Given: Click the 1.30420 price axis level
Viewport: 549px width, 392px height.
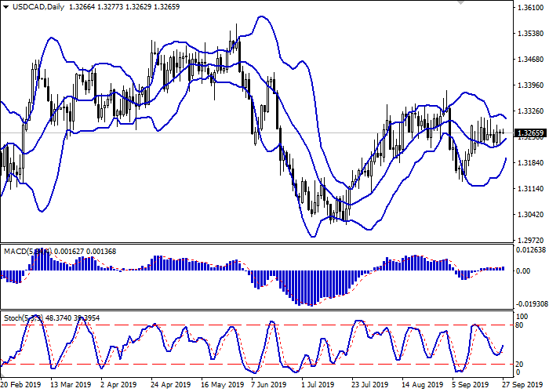Looking at the screenshot, I should tap(532, 215).
